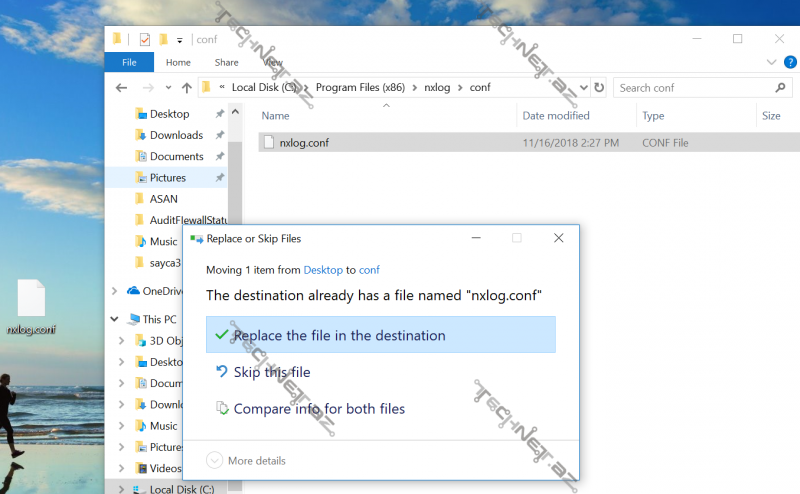
Task: Expand the More details section
Action: tap(215, 461)
